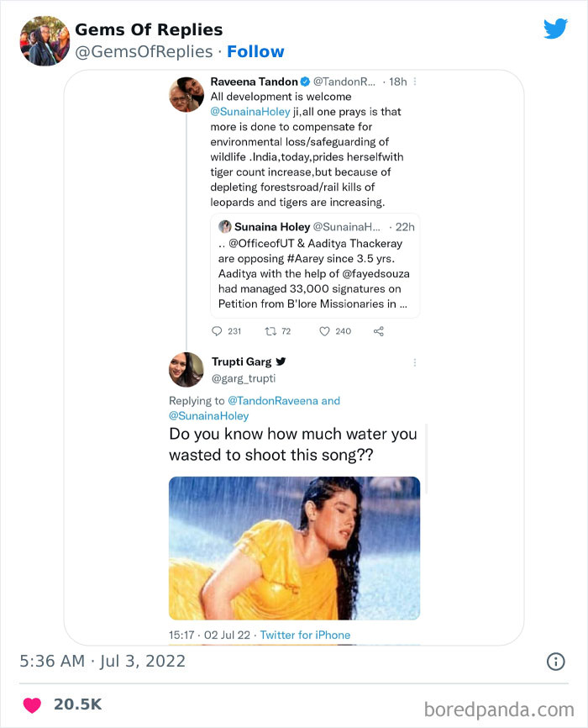Toggle follow state for Gems Of Replies
This screenshot has height=728, width=588.
coord(256,51)
